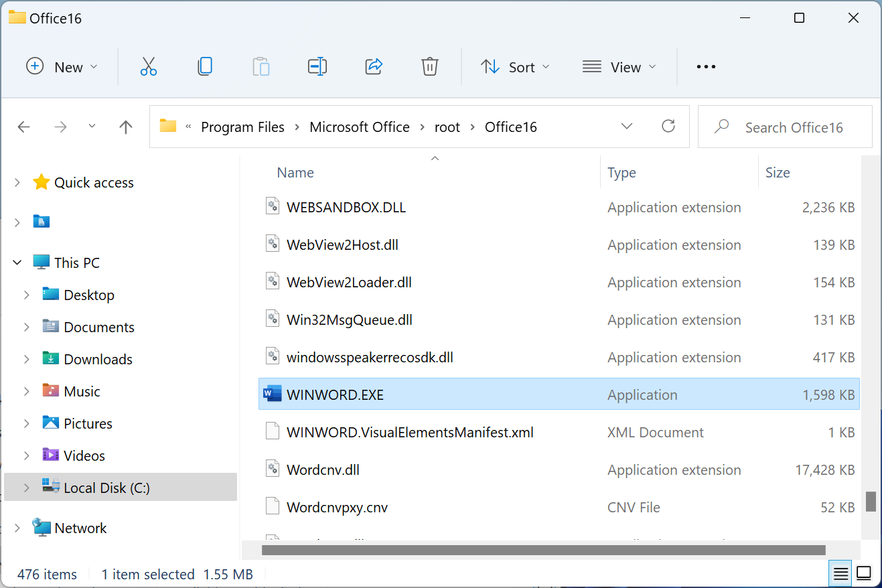Viewport: 882px width, 588px height.
Task: Show hidden breadcrumb path chevrons
Action: coord(188,127)
